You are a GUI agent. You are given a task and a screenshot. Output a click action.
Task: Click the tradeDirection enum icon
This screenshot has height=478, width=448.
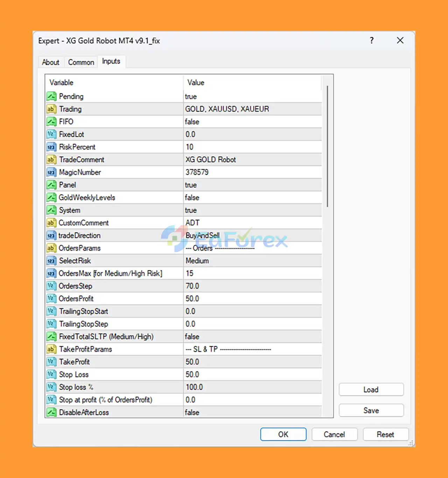click(51, 235)
